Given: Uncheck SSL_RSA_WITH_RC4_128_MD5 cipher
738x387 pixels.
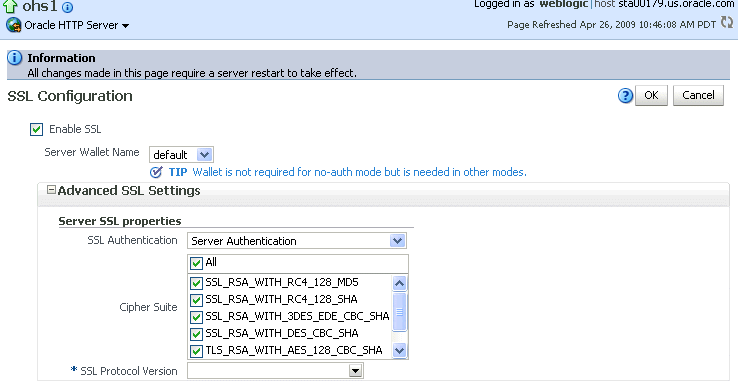Looking at the screenshot, I should (x=196, y=283).
